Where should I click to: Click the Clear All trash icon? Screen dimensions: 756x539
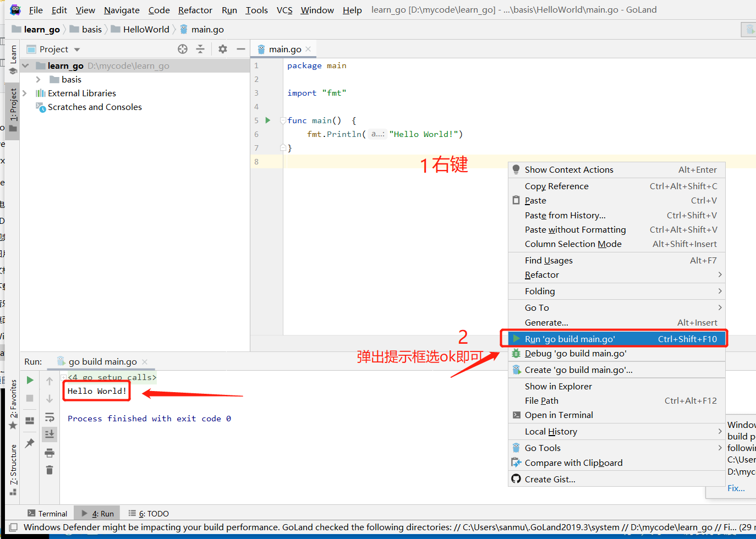tap(50, 470)
